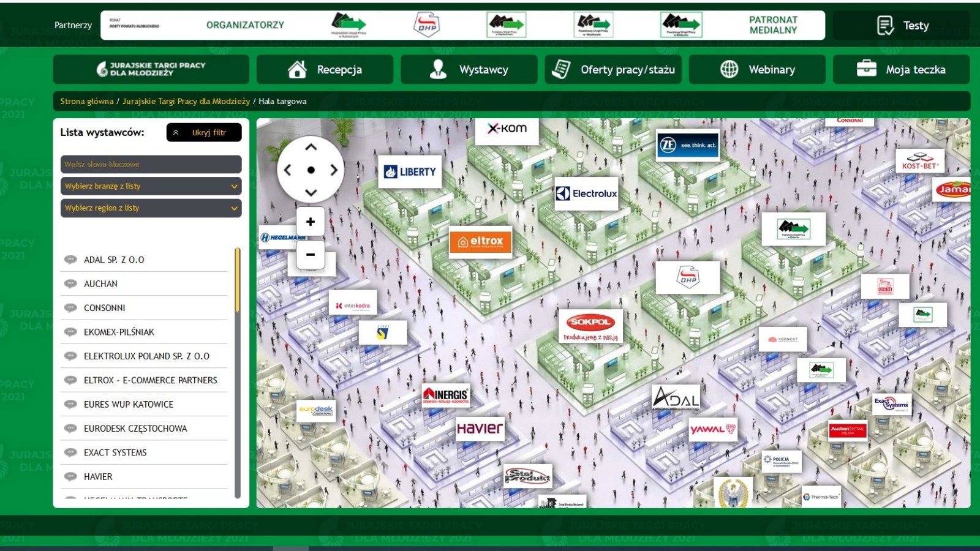Reset map view with center dot
The image size is (980, 551).
click(x=311, y=170)
